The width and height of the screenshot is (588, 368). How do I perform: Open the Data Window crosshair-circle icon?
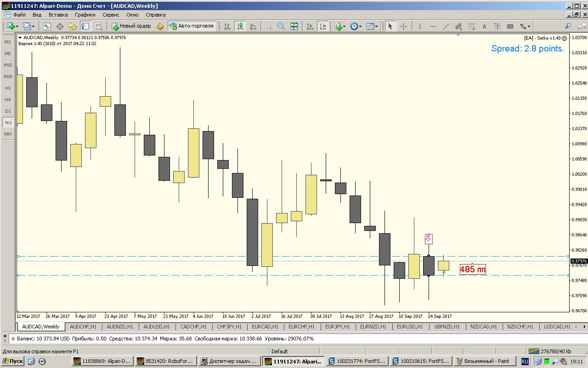pyautogui.click(x=60, y=26)
